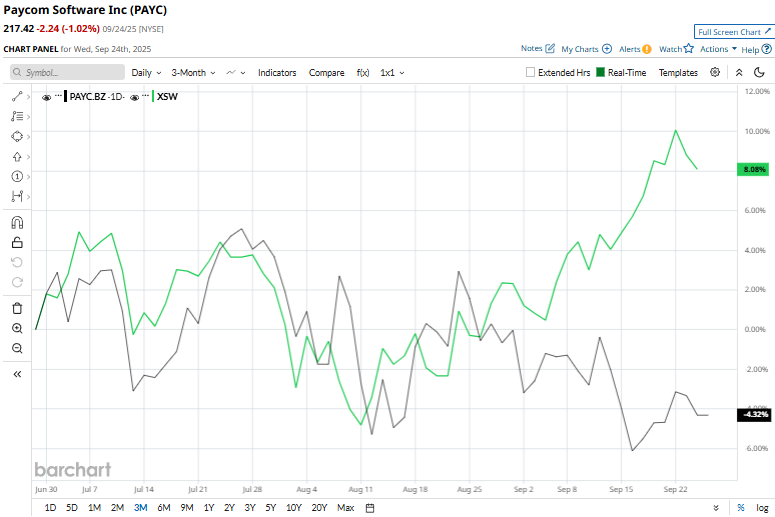Zoom out of the chart
This screenshot has width=775, height=517.
click(17, 348)
